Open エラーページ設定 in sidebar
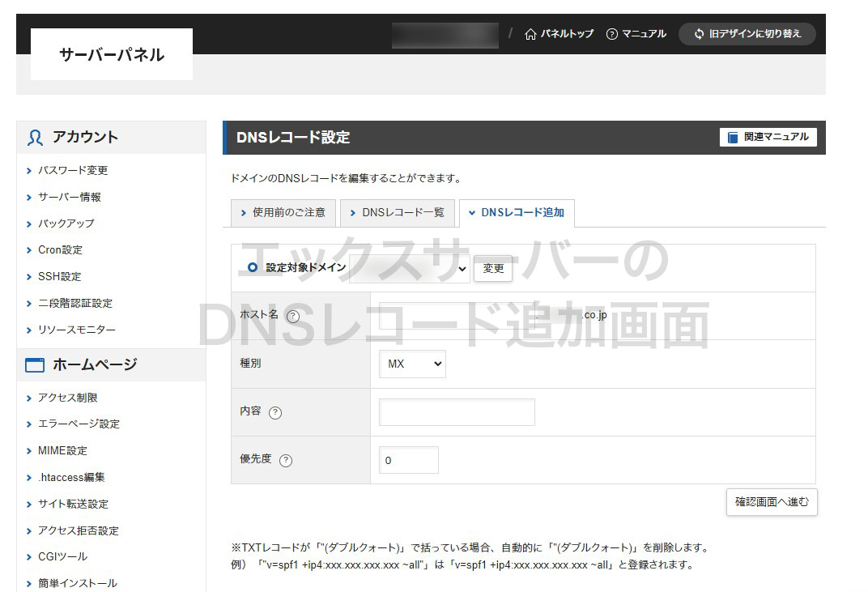This screenshot has height=592, width=868. (79, 424)
